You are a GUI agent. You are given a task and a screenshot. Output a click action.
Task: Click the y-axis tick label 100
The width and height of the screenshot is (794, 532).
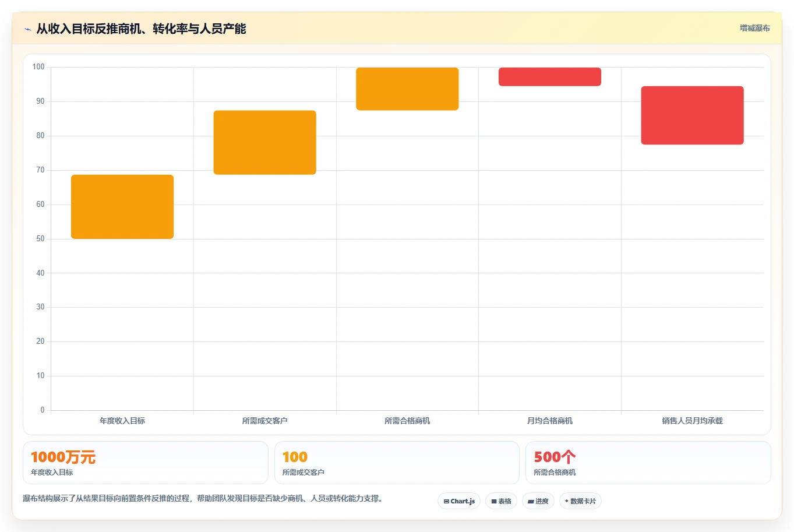click(38, 67)
